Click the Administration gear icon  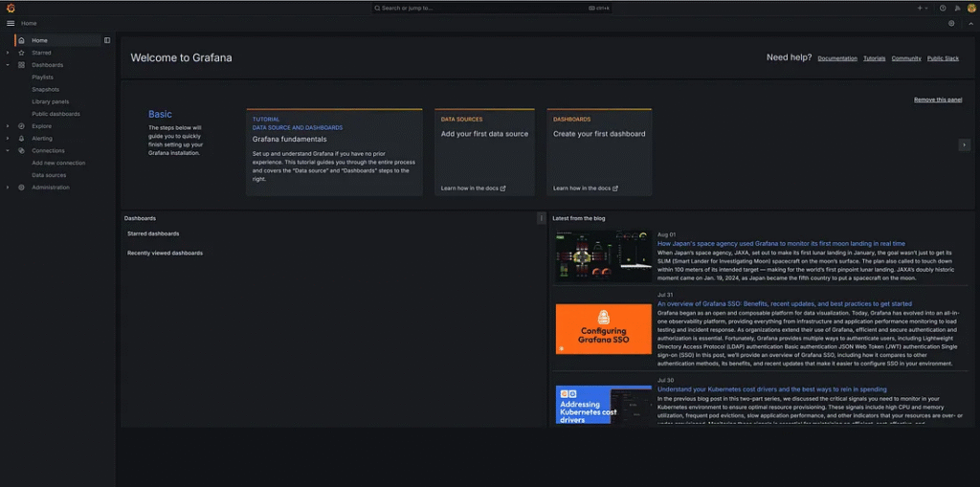click(21, 188)
